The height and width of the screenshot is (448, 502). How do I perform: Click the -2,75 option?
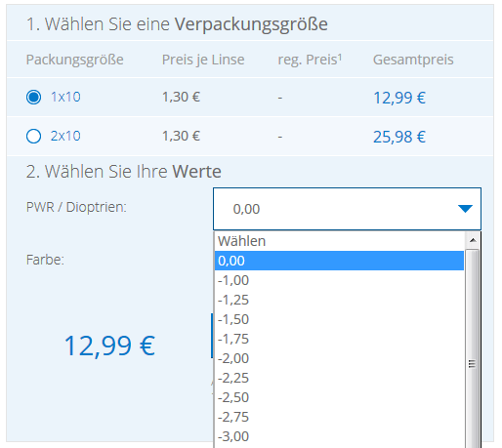click(x=339, y=417)
